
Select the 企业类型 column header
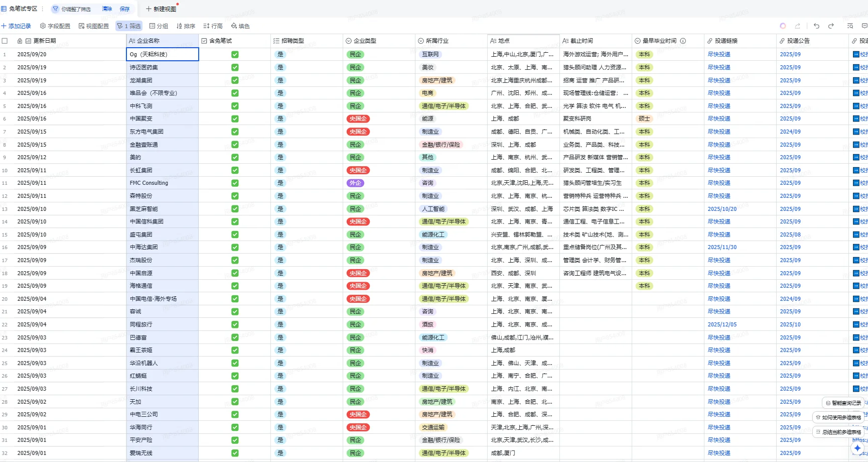(x=379, y=41)
